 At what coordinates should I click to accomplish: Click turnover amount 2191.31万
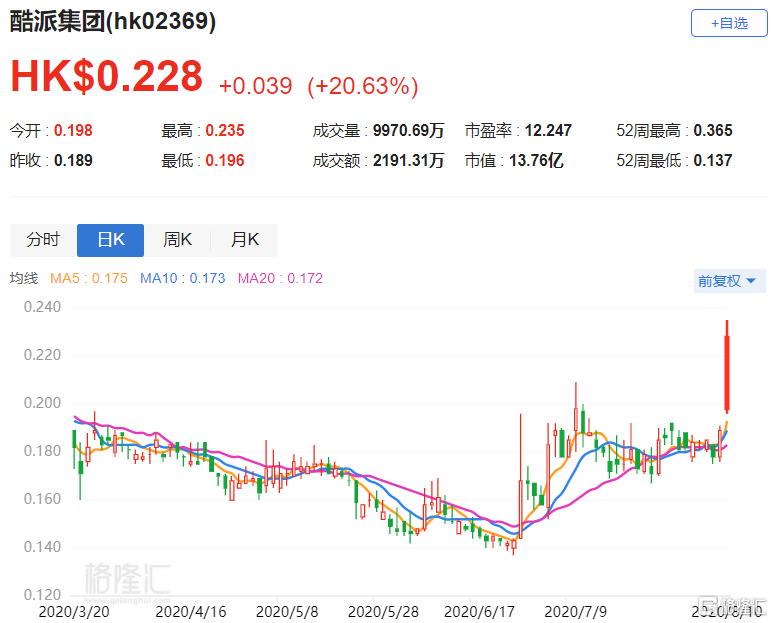click(x=408, y=161)
